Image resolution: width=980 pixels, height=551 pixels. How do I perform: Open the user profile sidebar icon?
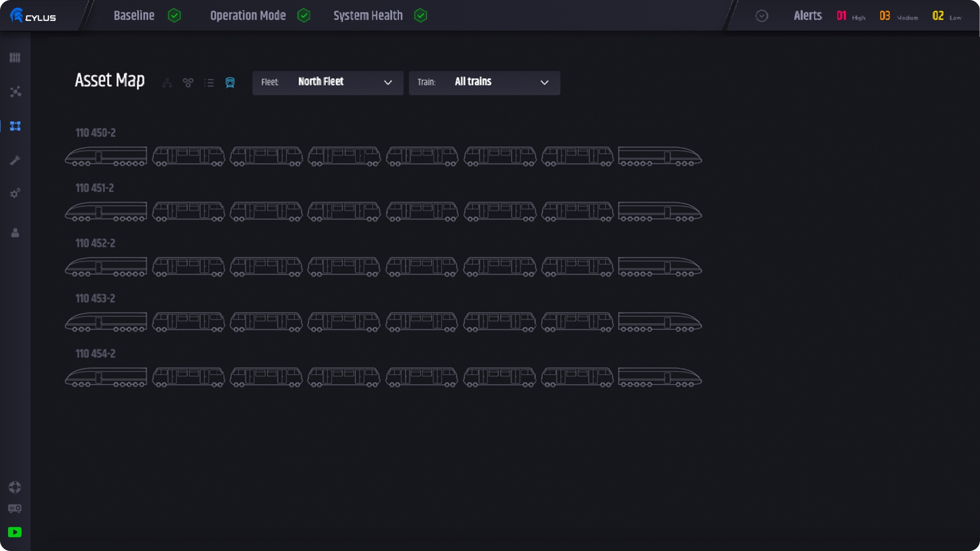pyautogui.click(x=15, y=232)
